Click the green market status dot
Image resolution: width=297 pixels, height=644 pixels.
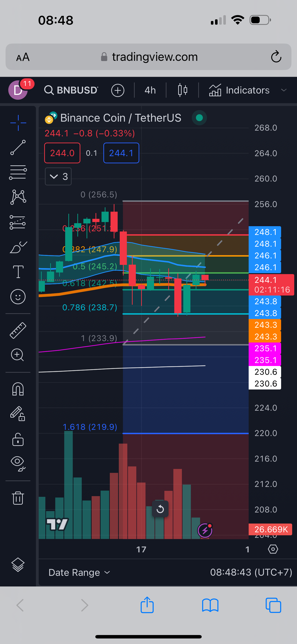(199, 117)
